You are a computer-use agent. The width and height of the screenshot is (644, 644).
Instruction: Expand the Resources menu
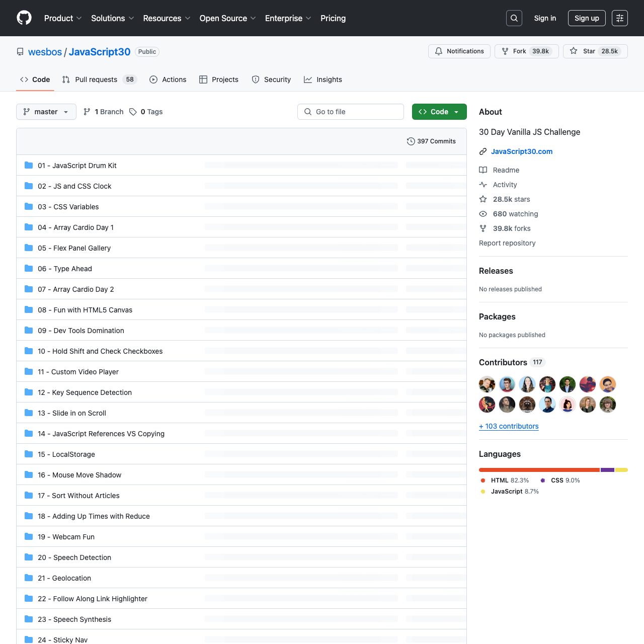click(167, 18)
